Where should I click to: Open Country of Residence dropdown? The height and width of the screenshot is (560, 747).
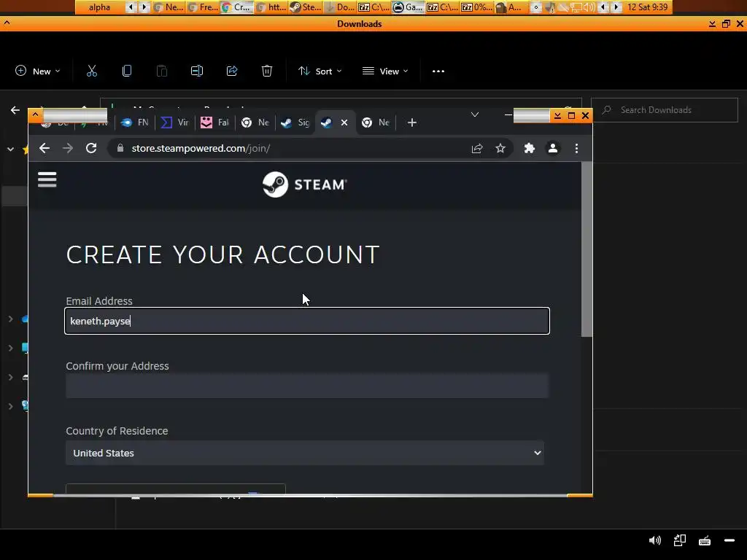(305, 453)
